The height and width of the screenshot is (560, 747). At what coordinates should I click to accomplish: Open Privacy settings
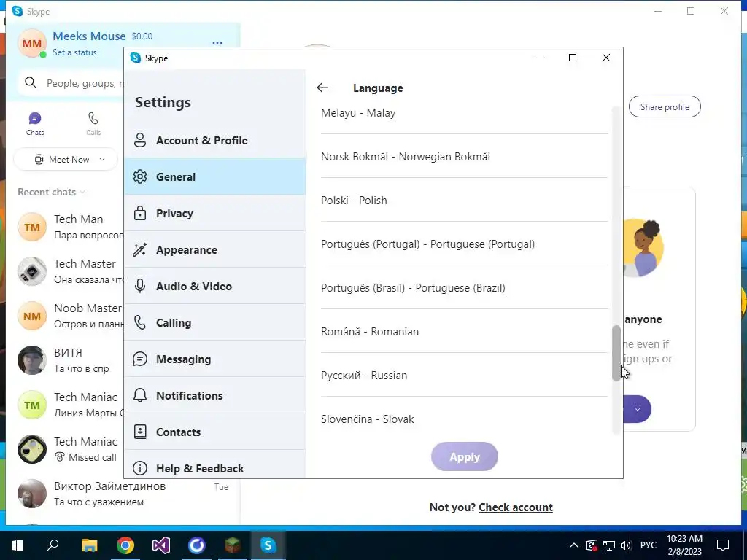tap(215, 214)
